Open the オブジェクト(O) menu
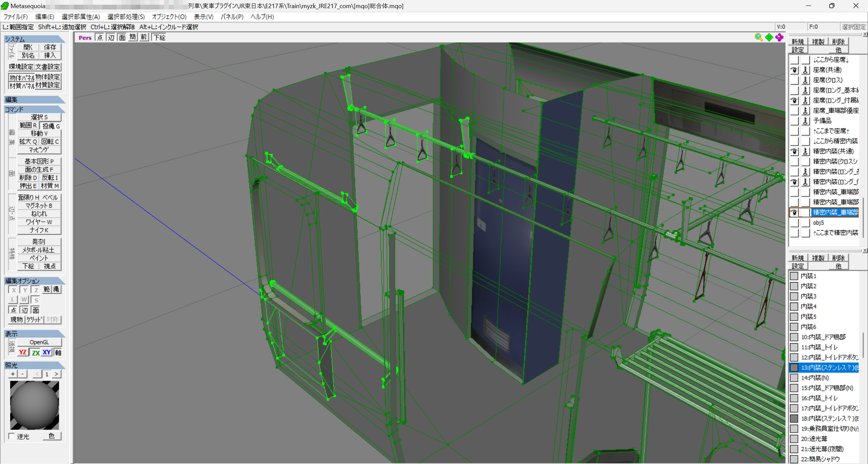The image size is (868, 464). tap(169, 17)
